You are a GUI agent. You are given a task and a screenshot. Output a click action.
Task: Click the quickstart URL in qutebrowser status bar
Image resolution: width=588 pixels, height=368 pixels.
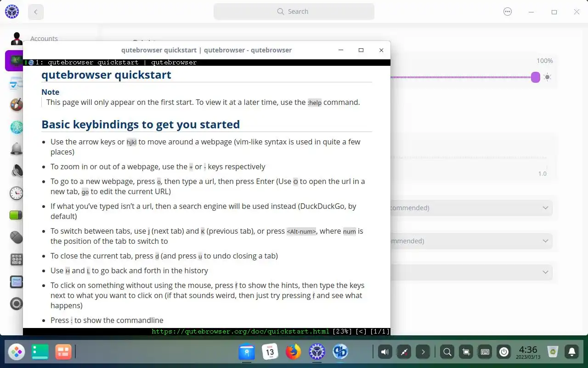[240, 331]
